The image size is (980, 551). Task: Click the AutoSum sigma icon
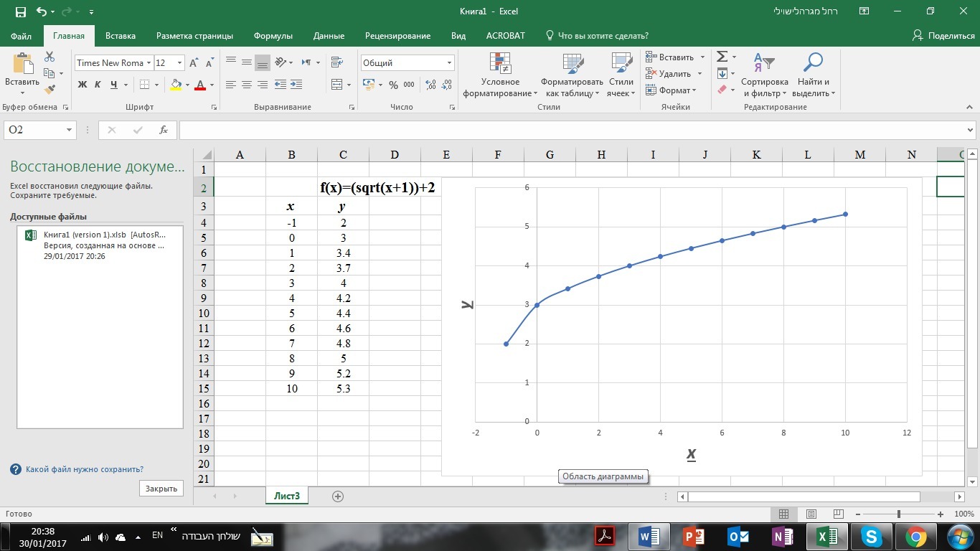click(722, 57)
